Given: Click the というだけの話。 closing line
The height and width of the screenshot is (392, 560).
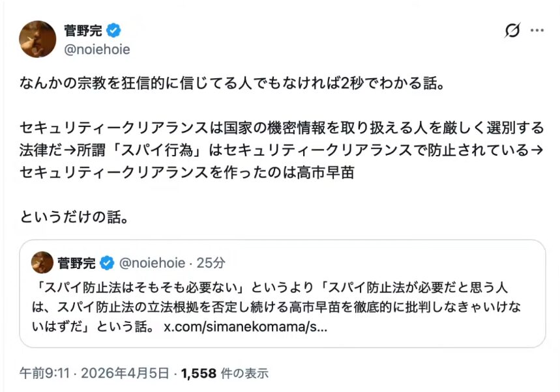Looking at the screenshot, I should tap(73, 217).
